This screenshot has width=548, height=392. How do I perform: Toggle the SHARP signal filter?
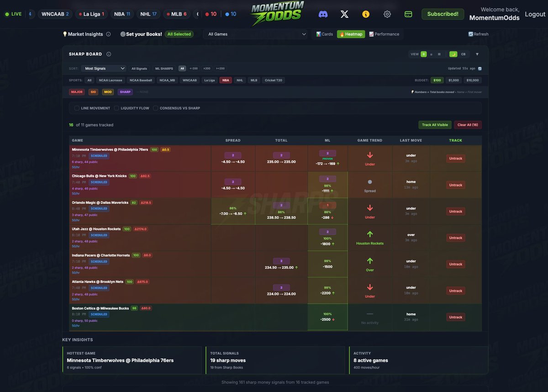click(125, 92)
